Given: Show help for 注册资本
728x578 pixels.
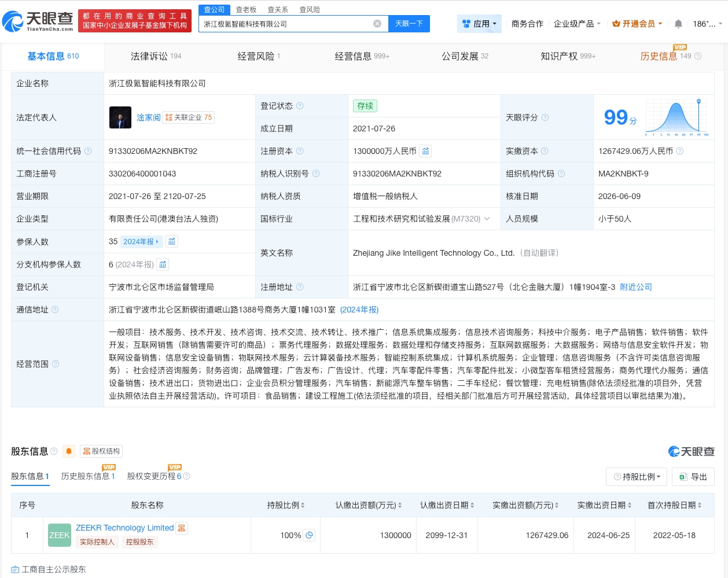Looking at the screenshot, I should point(300,151).
